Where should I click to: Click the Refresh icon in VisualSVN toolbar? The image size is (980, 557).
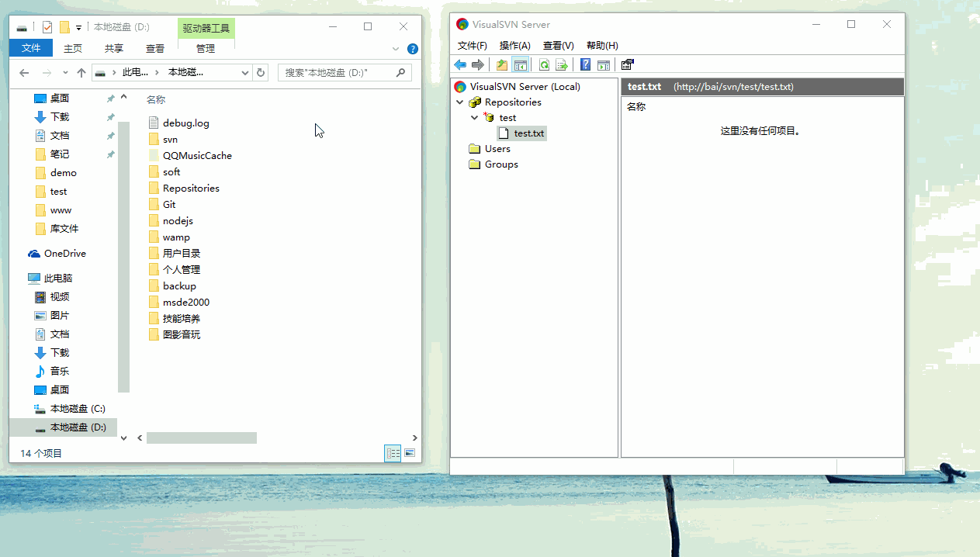coord(544,65)
